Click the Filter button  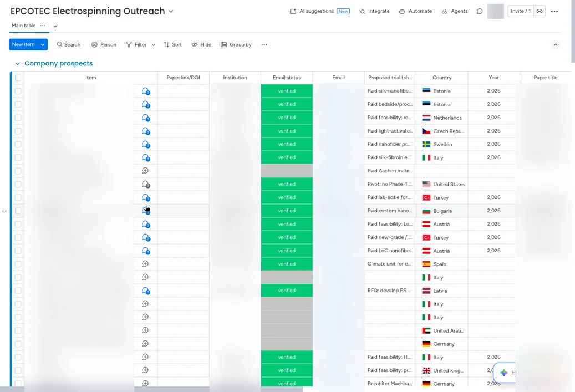(x=136, y=45)
